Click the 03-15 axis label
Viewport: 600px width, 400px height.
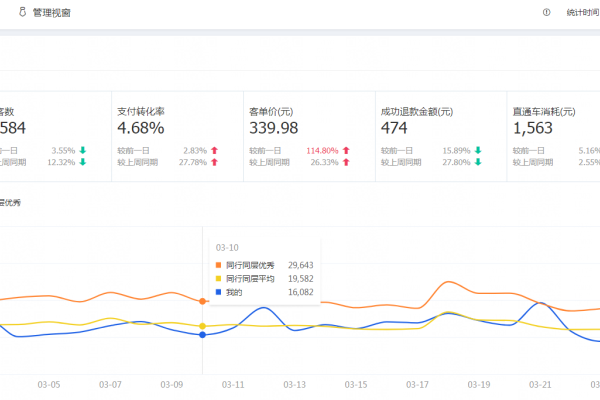point(356,385)
